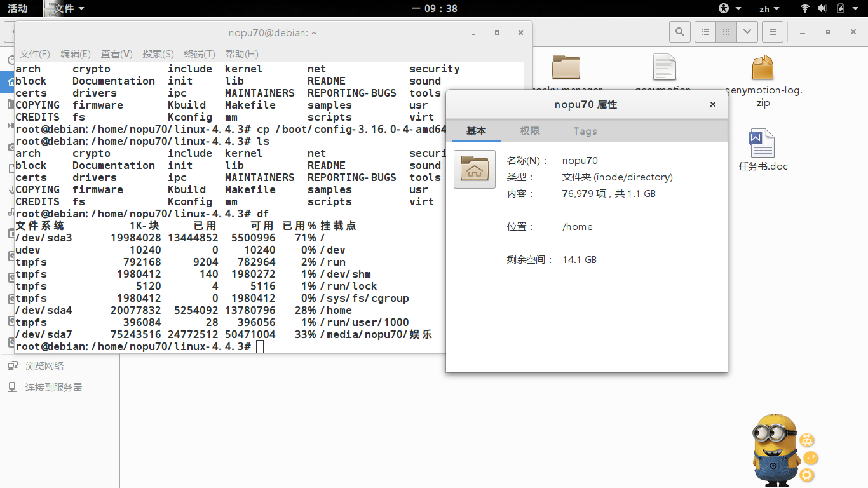Expand the view options dropdown arrow
This screenshot has width=868, height=488.
tap(747, 32)
